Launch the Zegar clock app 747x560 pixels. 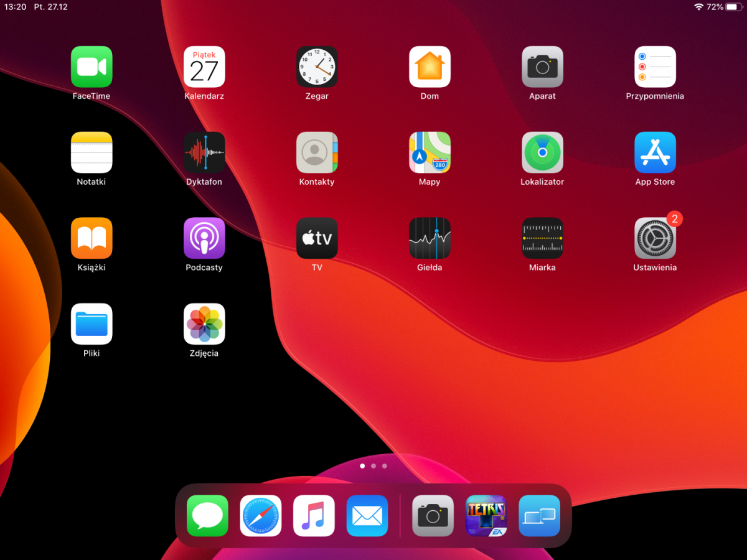click(317, 67)
